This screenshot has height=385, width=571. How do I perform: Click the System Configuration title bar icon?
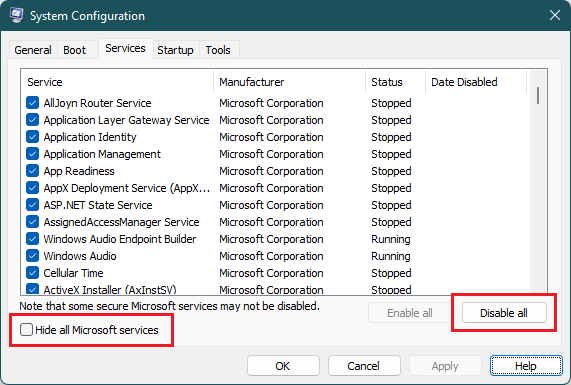[17, 15]
